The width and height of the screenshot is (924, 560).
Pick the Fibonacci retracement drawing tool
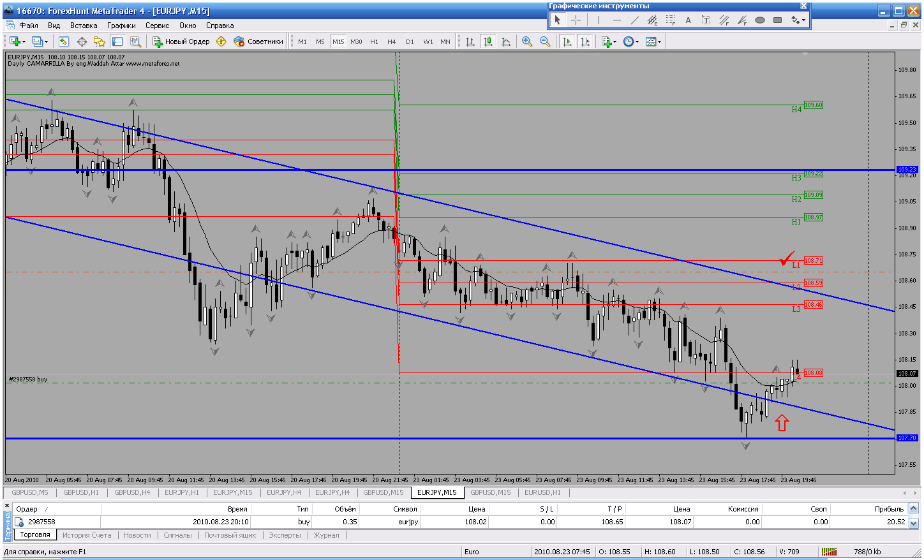[670, 20]
